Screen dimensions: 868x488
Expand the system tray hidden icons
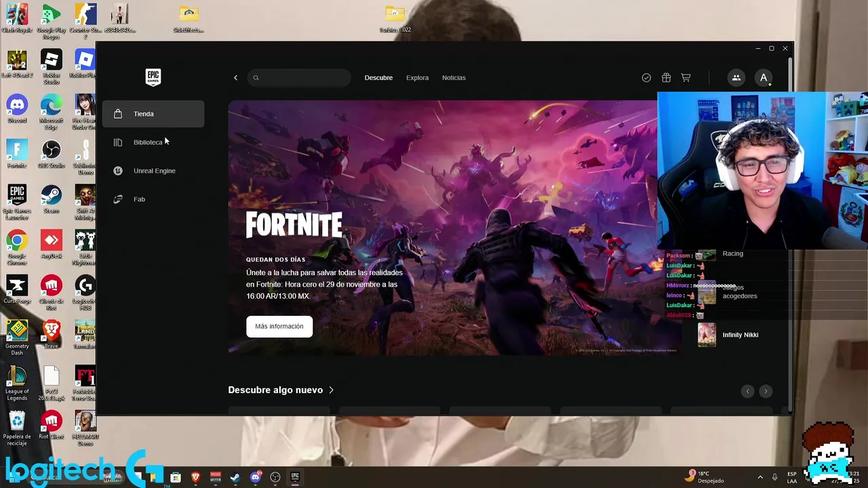(760, 477)
